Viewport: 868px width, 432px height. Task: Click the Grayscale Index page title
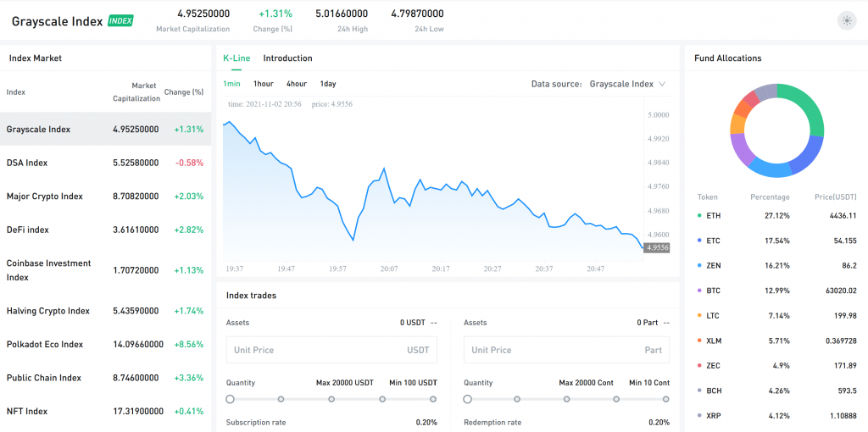pyautogui.click(x=58, y=21)
